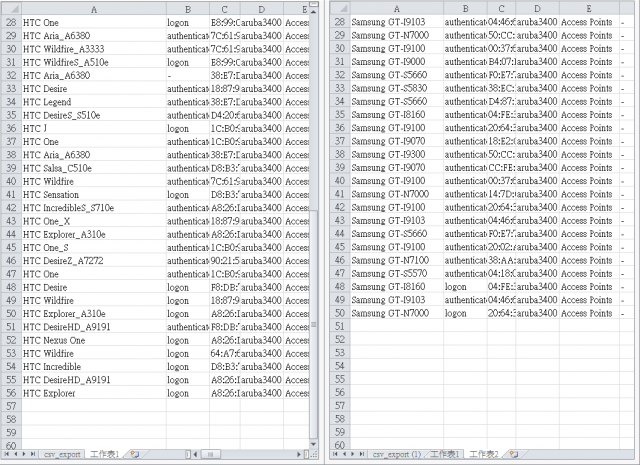Screen dimensions: 640x465
Task: Select Samsung GT-N7100 cell
Action: coord(397,260)
